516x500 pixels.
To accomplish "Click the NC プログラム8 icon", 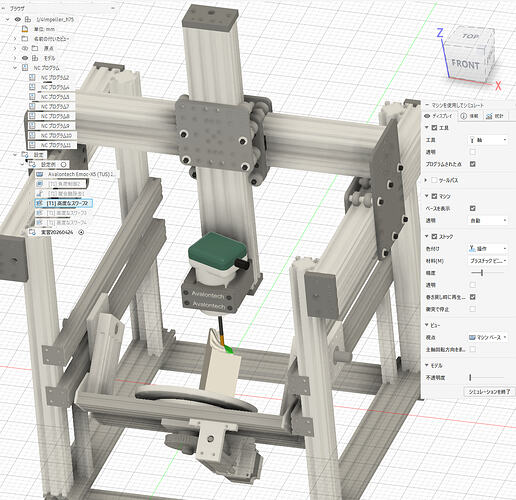I will pyautogui.click(x=32, y=116).
